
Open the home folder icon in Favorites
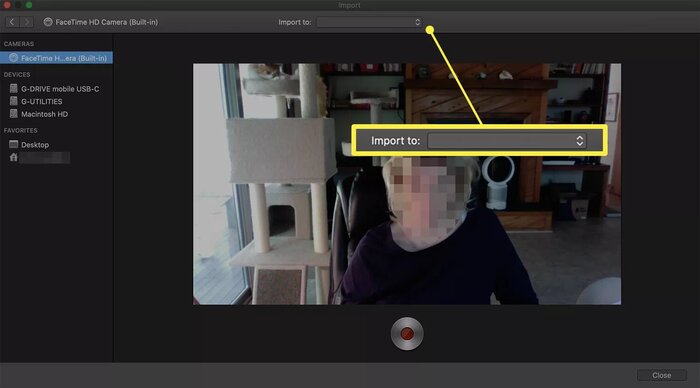[14, 157]
